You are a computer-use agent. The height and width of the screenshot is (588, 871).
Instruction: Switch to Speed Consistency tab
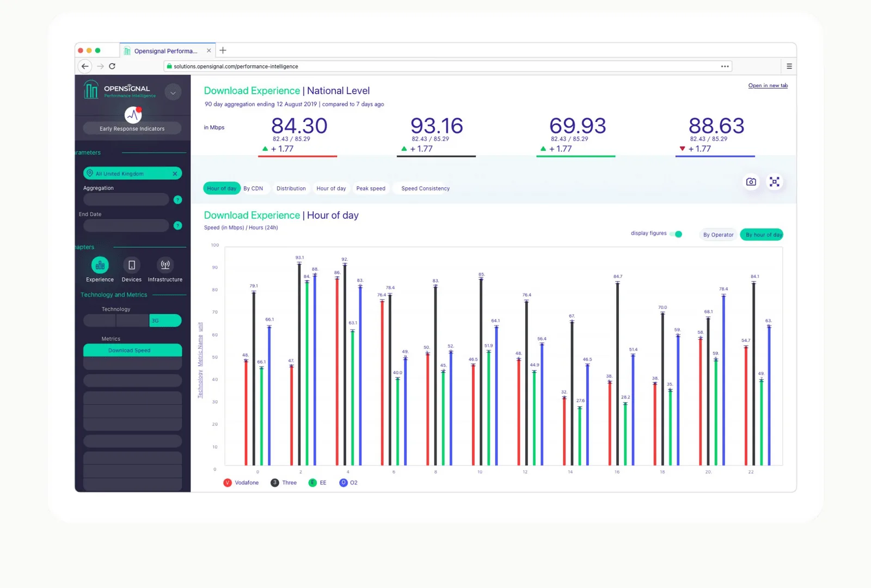[425, 188]
